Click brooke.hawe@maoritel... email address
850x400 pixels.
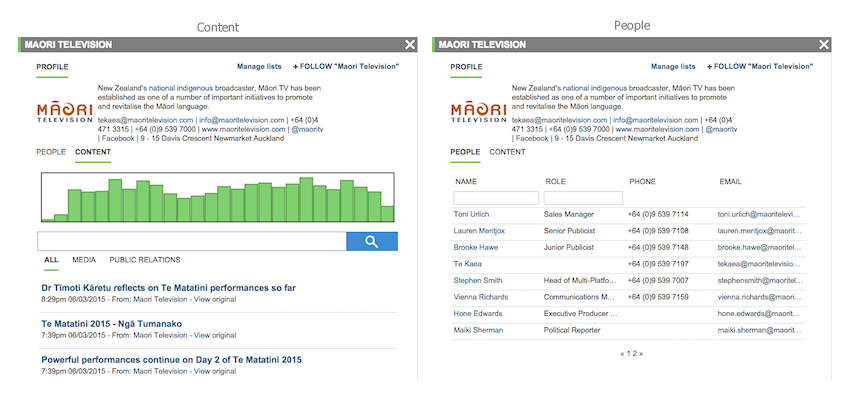[x=758, y=248]
